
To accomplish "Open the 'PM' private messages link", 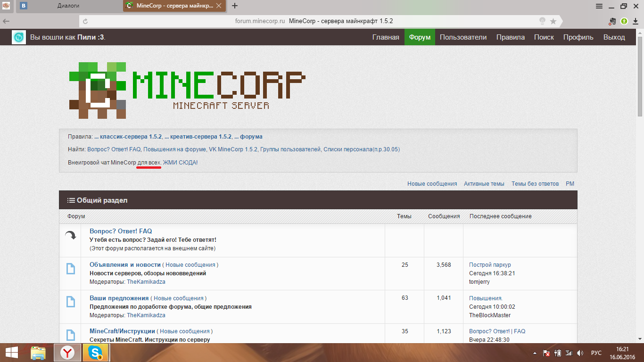I will [570, 184].
